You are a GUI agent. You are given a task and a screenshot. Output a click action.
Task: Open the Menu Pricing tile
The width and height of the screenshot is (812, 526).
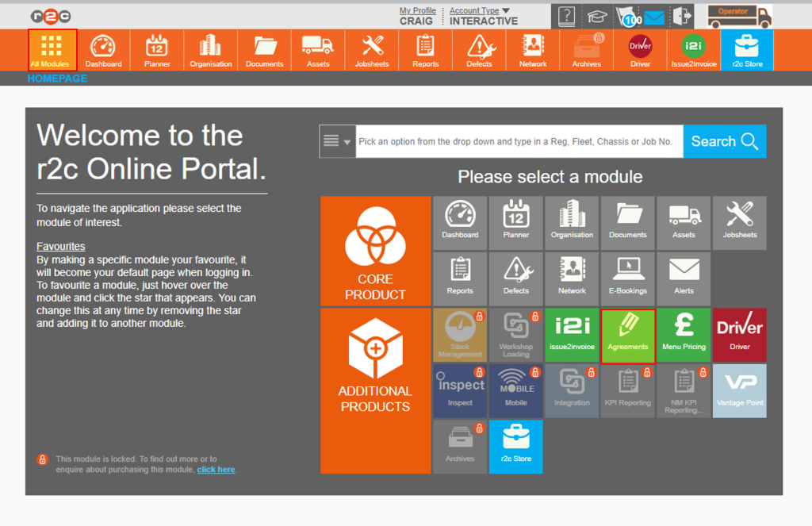[684, 335]
